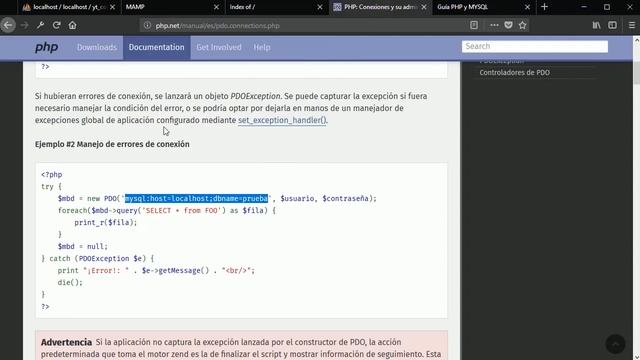Close the MAMP tab

(216, 7)
